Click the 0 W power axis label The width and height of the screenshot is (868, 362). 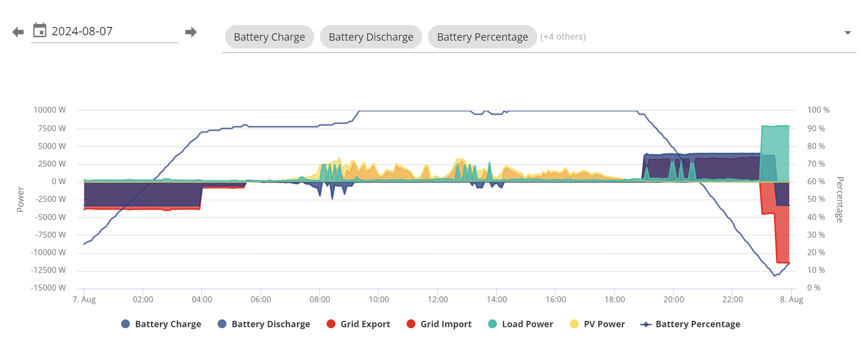(59, 181)
